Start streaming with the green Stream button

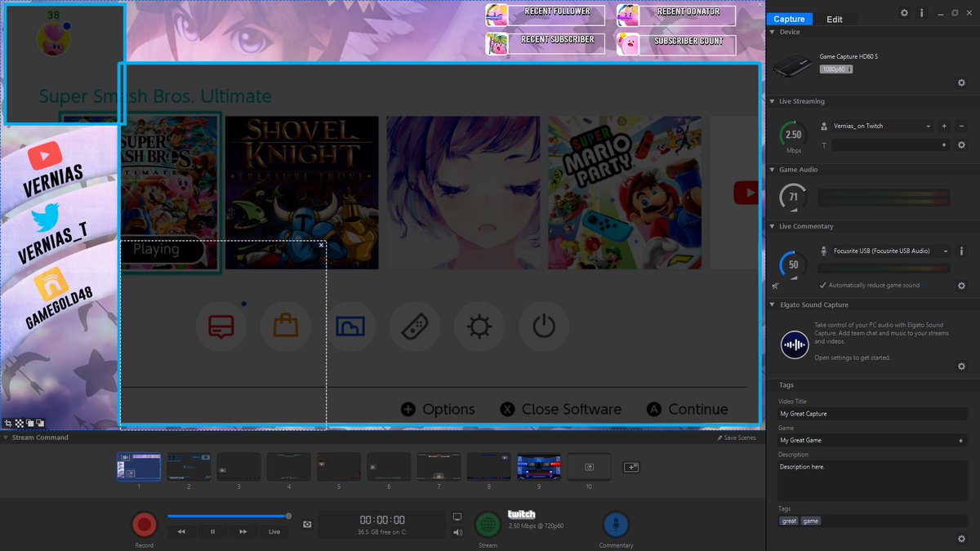488,524
